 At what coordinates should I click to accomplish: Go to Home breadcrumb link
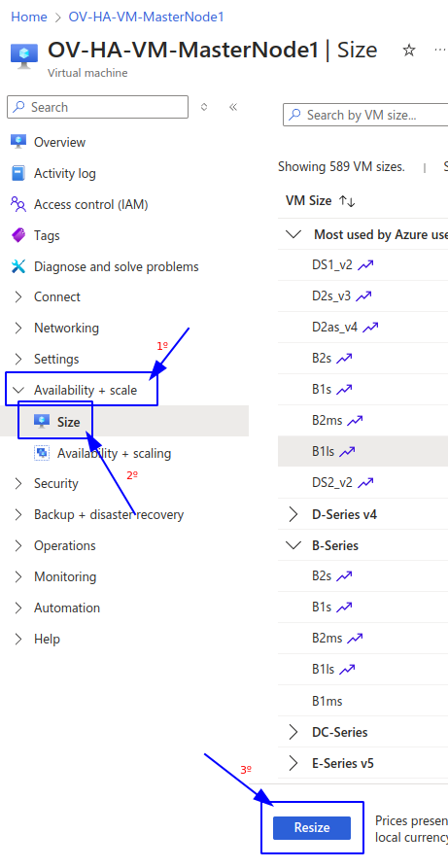coord(29,17)
